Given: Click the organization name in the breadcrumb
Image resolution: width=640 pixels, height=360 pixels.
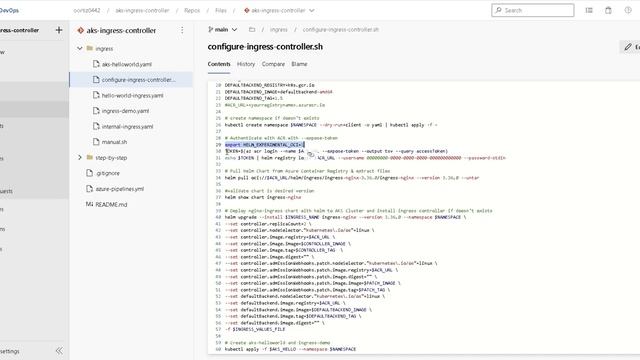Looking at the screenshot, I should click(x=87, y=10).
